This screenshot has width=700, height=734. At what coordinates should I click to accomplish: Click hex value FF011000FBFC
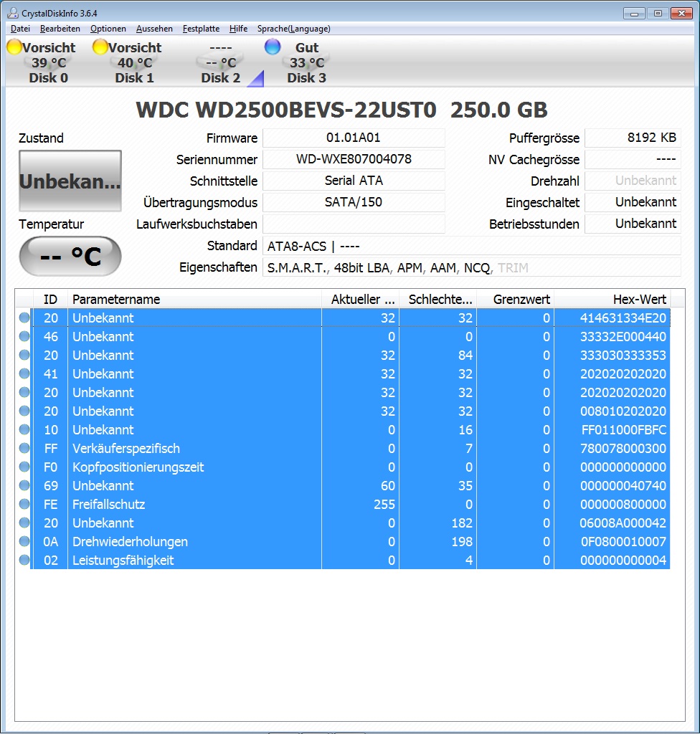pos(624,430)
